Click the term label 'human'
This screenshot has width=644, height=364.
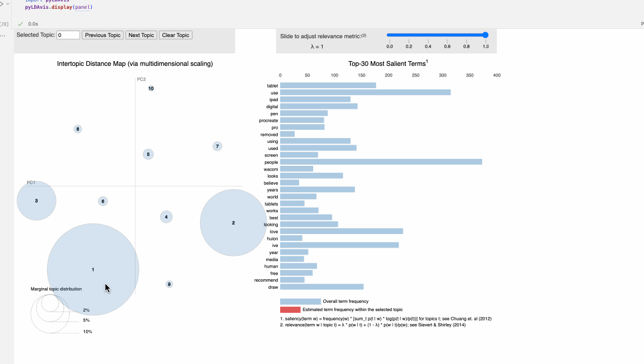[271, 266]
